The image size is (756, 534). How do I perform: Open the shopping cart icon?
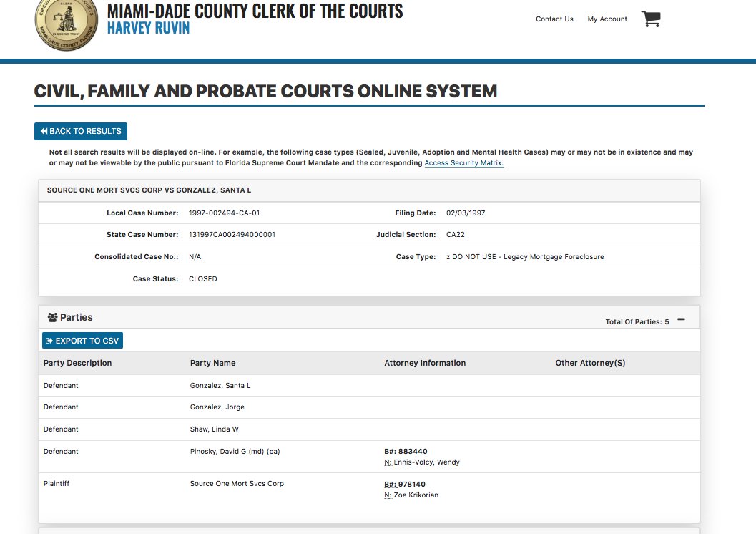pos(650,19)
